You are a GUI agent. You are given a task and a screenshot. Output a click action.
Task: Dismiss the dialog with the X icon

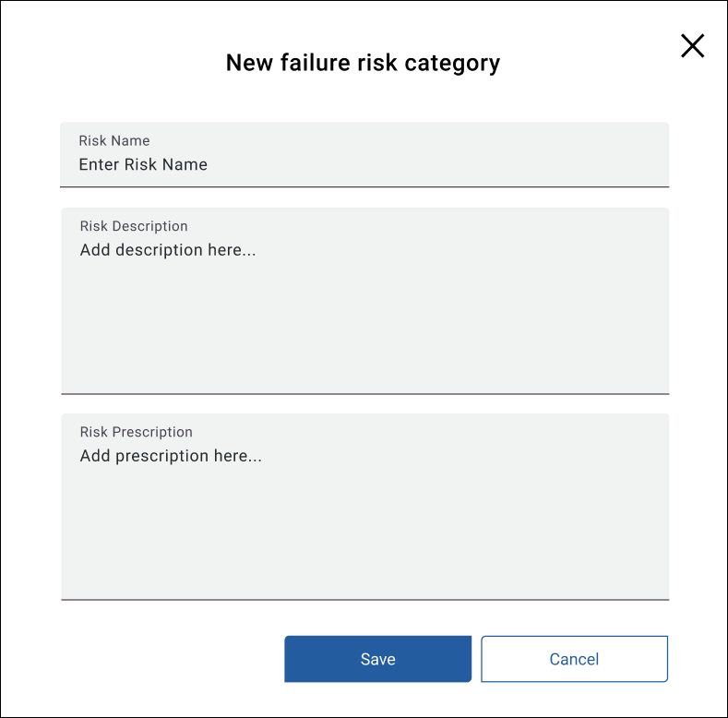click(x=692, y=45)
